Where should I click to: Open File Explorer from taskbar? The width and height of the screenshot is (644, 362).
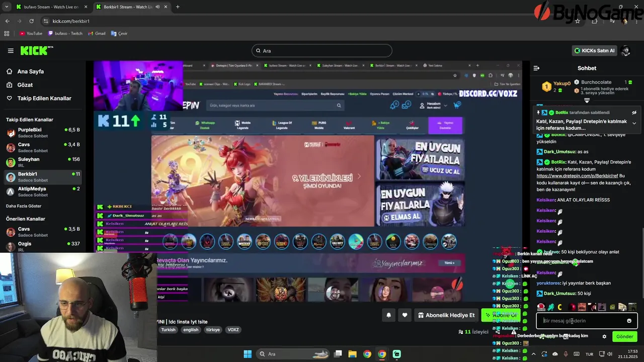[x=352, y=354]
